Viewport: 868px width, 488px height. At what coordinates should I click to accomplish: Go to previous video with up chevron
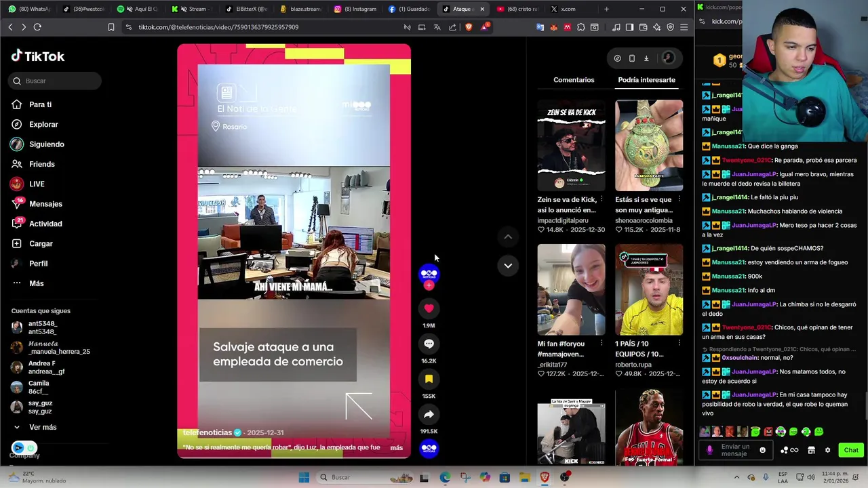click(x=508, y=237)
